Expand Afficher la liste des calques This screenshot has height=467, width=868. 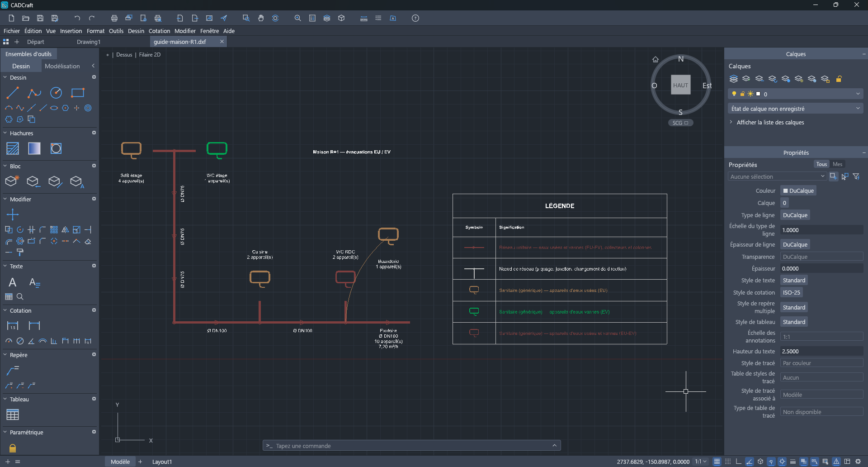767,122
